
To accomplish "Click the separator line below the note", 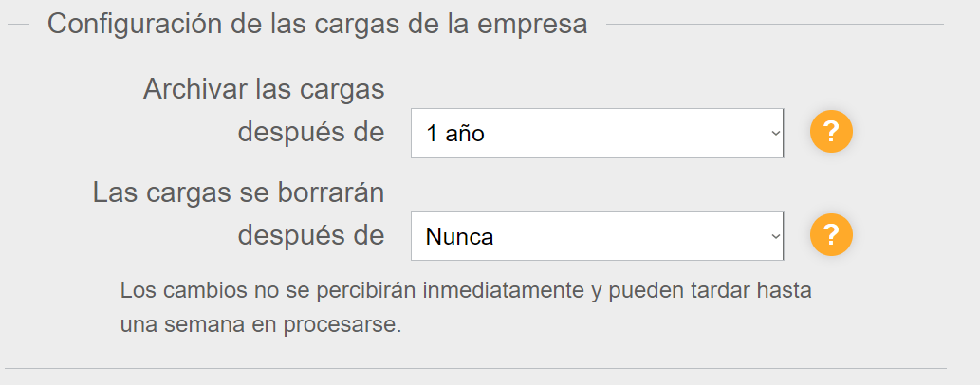I will coord(475,368).
